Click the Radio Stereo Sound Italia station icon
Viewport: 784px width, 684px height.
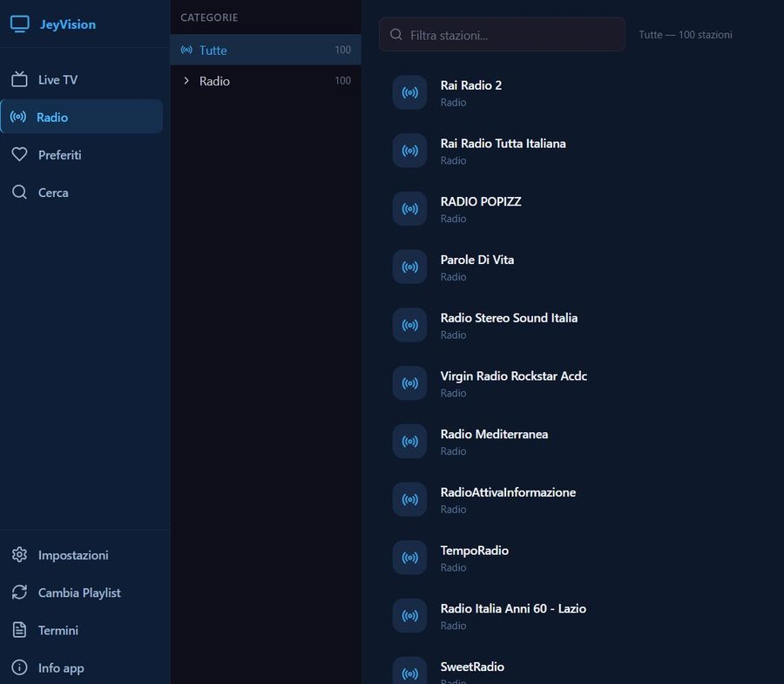pos(409,325)
